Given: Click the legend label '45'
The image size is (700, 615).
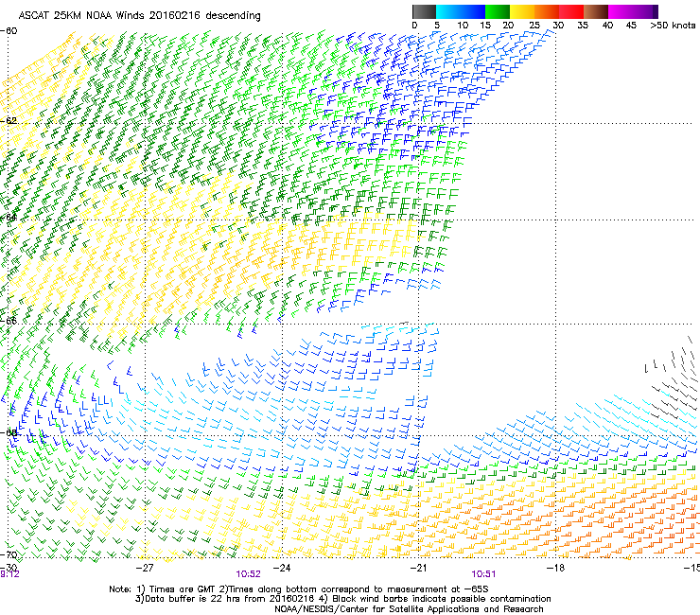Looking at the screenshot, I should [x=631, y=26].
